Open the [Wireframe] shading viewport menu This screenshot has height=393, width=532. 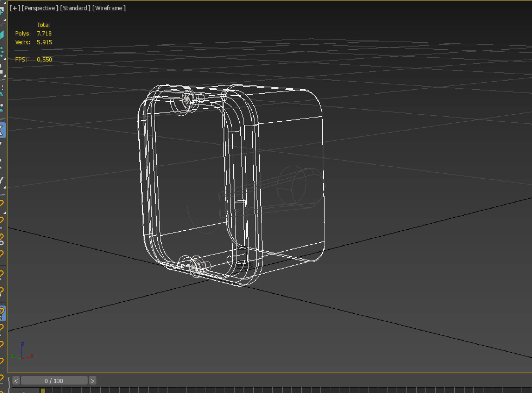pyautogui.click(x=109, y=8)
